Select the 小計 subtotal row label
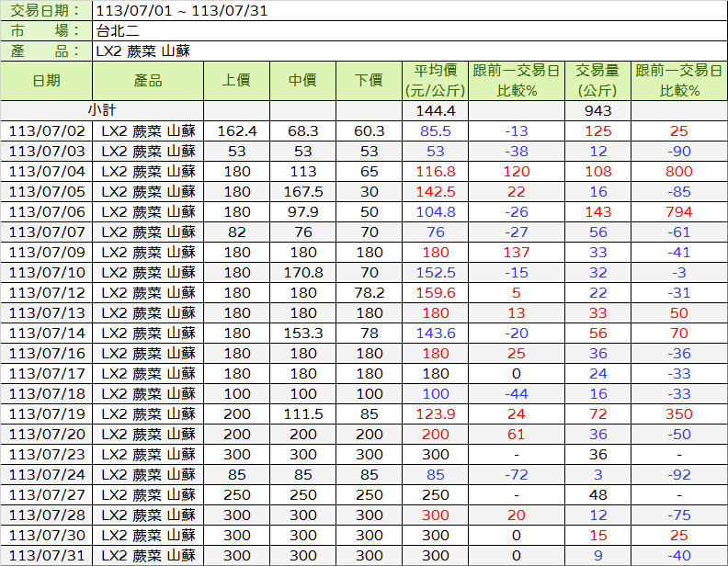This screenshot has width=728, height=566. 101,110
